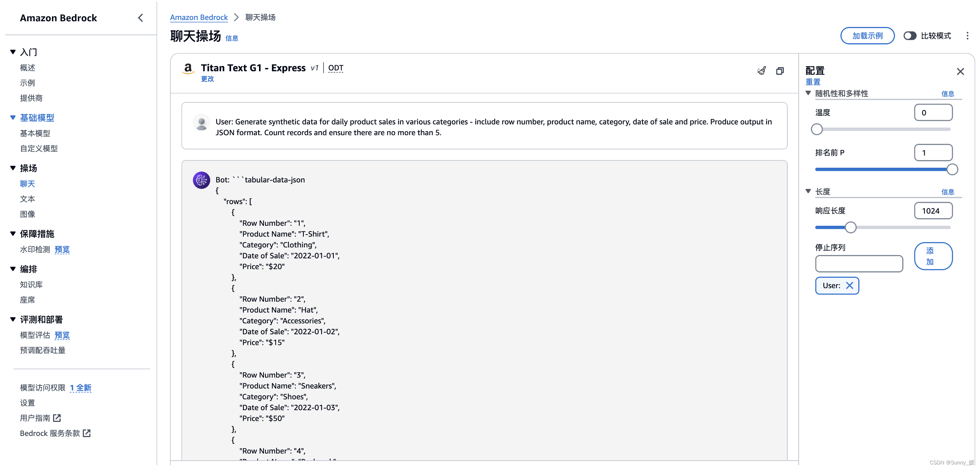Collapse 随机性和多样性 settings group

tap(809, 93)
